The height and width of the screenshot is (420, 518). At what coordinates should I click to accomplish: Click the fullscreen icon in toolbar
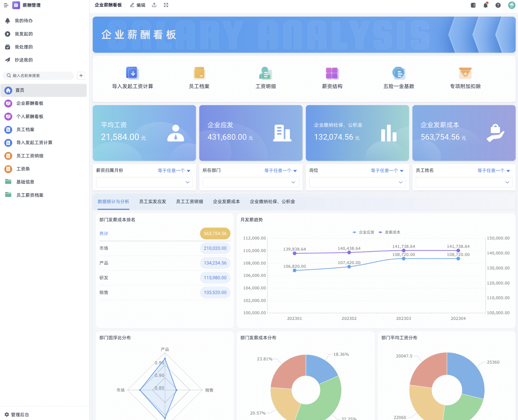coord(166,5)
